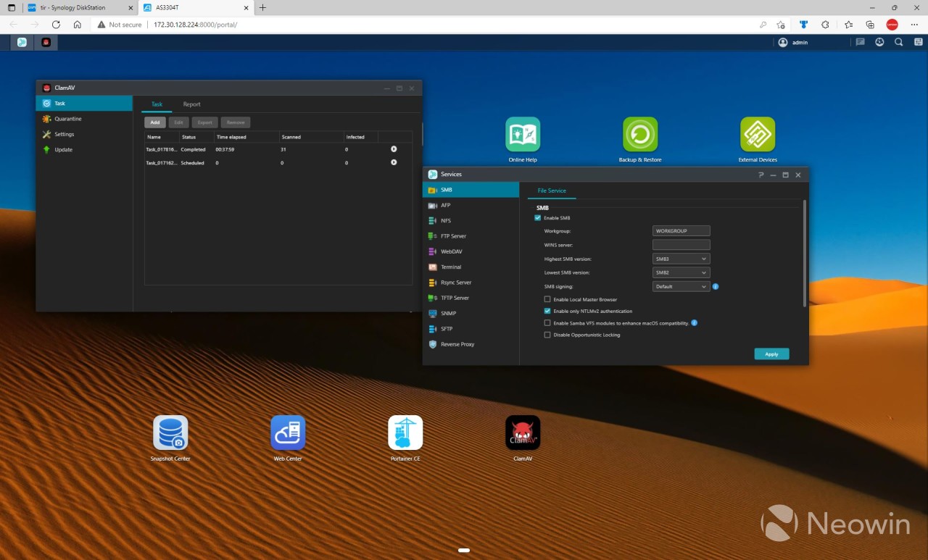Open the Highest SMB version dropdown
The height and width of the screenshot is (560, 928).
coord(681,259)
